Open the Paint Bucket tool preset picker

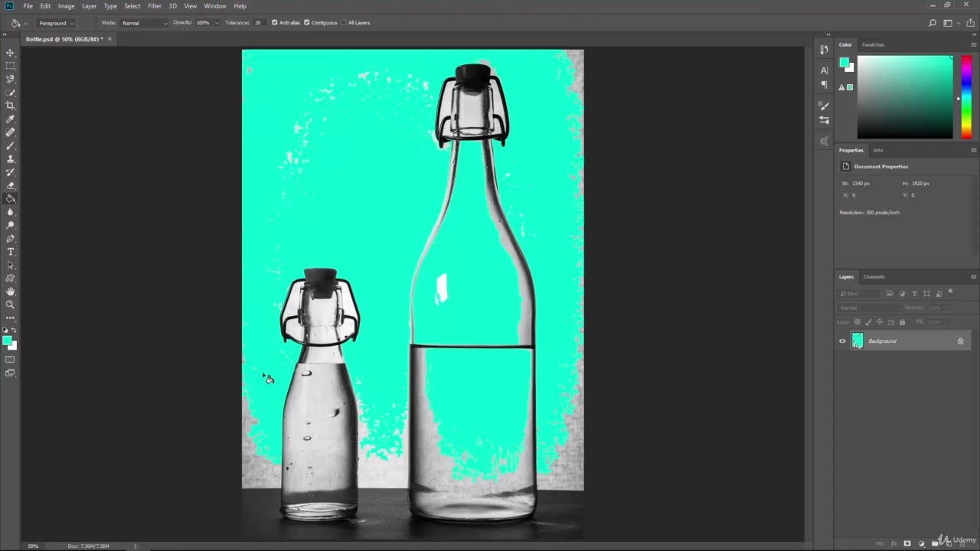(17, 23)
